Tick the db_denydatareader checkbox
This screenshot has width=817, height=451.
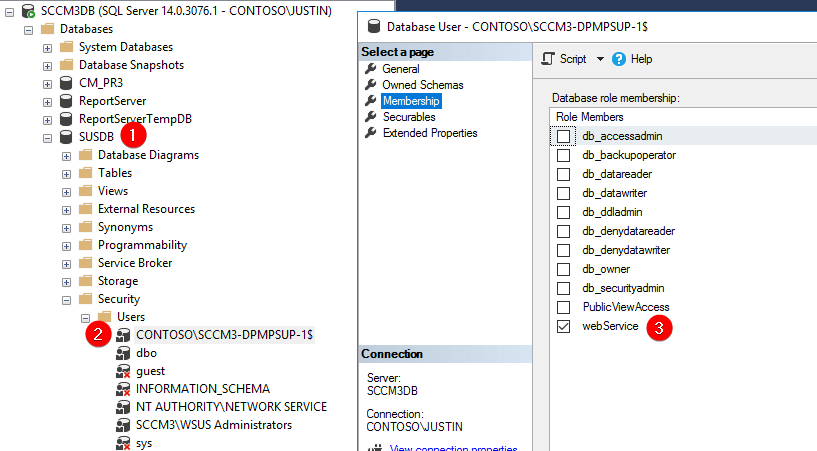pyautogui.click(x=563, y=231)
